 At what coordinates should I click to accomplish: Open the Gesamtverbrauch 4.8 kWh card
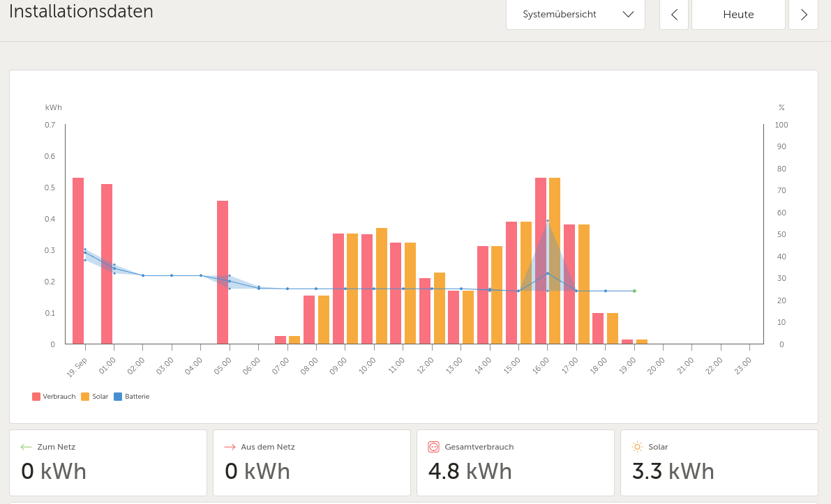[515, 462]
